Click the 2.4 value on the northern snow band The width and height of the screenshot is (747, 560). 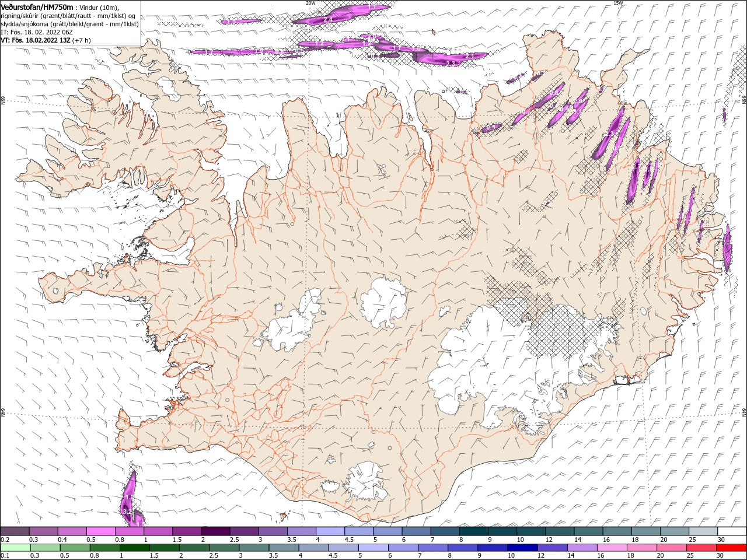coord(327,19)
